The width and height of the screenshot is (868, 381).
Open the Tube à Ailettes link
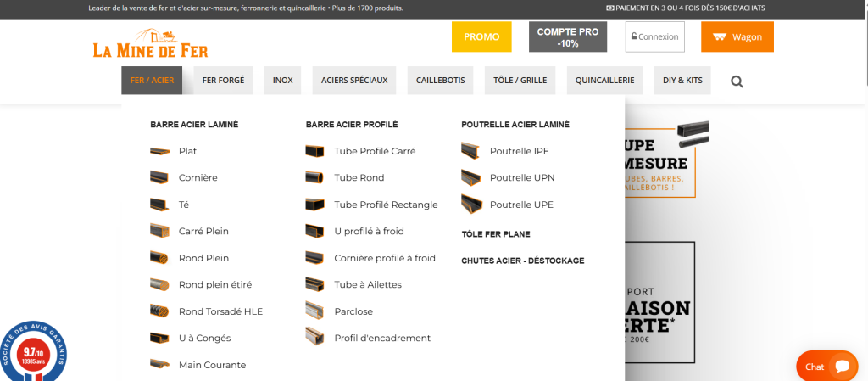pos(368,284)
